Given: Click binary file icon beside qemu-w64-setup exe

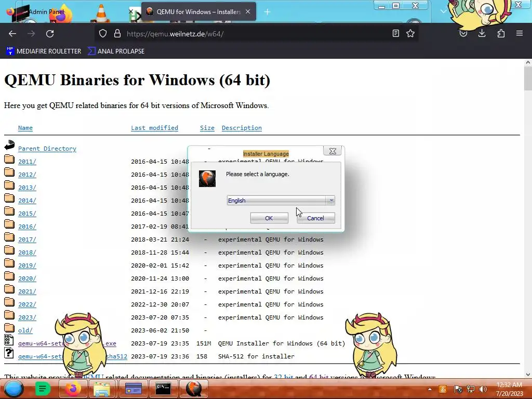Looking at the screenshot, I should (9, 340).
